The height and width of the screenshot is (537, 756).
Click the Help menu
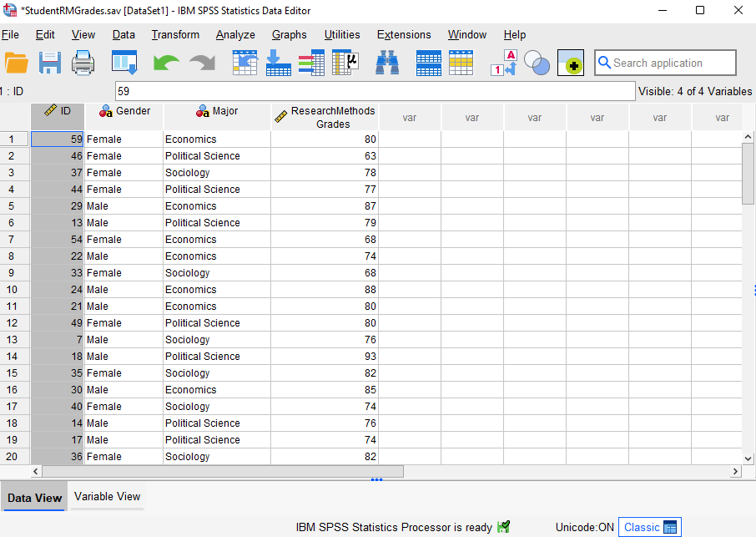[514, 35]
